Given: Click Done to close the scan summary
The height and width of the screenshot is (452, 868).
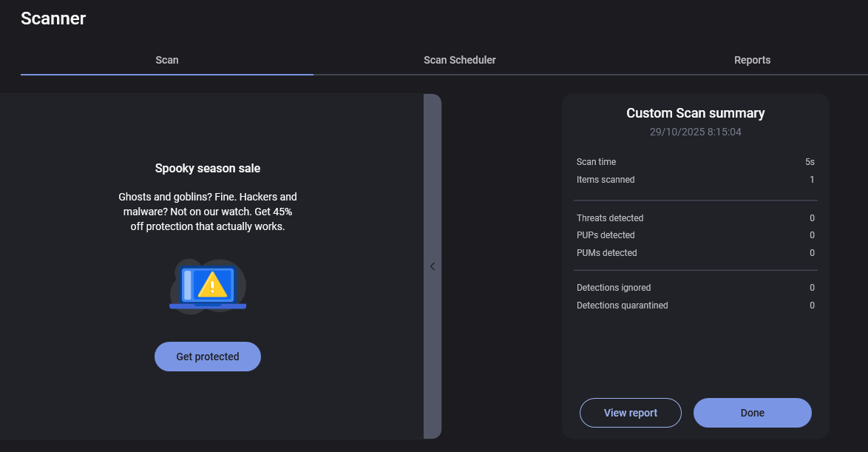Looking at the screenshot, I should (x=752, y=413).
